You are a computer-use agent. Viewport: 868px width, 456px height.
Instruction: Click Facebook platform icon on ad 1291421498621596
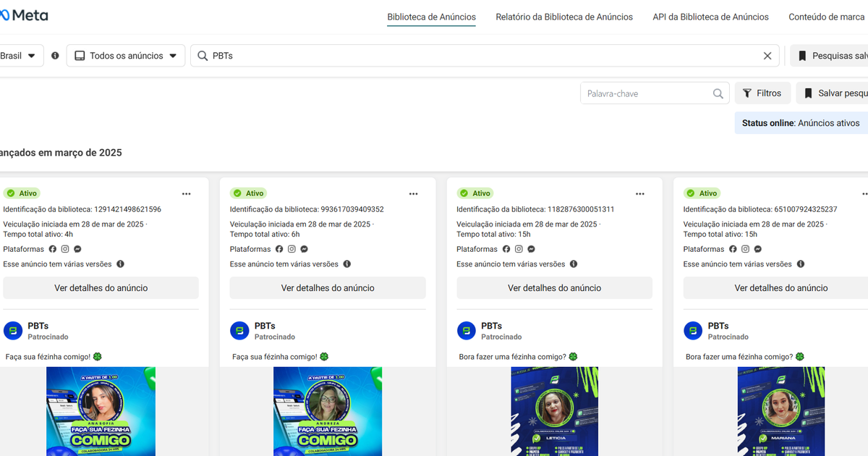tap(52, 249)
